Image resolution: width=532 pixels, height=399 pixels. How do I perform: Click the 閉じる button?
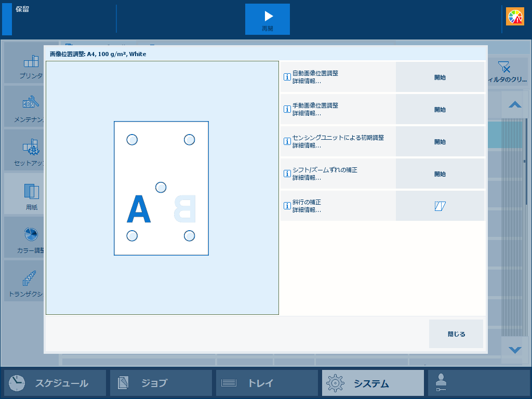click(x=456, y=334)
